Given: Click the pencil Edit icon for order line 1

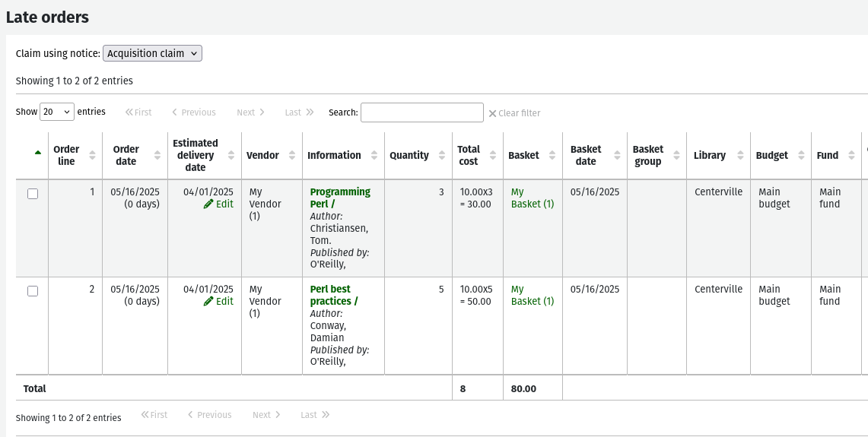Looking at the screenshot, I should pos(208,204).
